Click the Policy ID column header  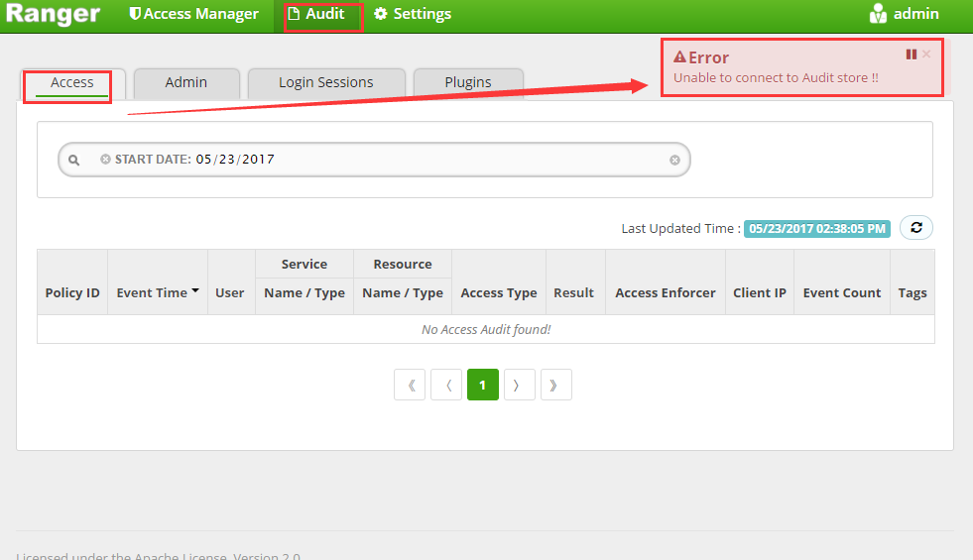(72, 292)
